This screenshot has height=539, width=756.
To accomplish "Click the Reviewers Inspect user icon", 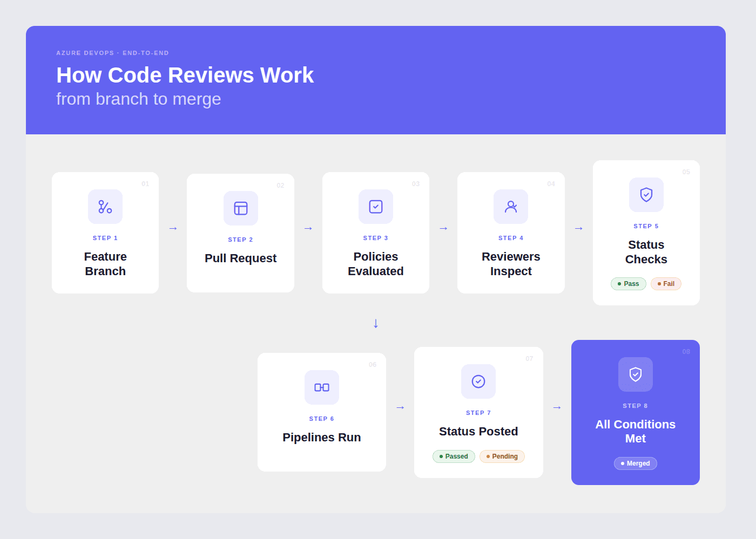I will pyautogui.click(x=511, y=207).
